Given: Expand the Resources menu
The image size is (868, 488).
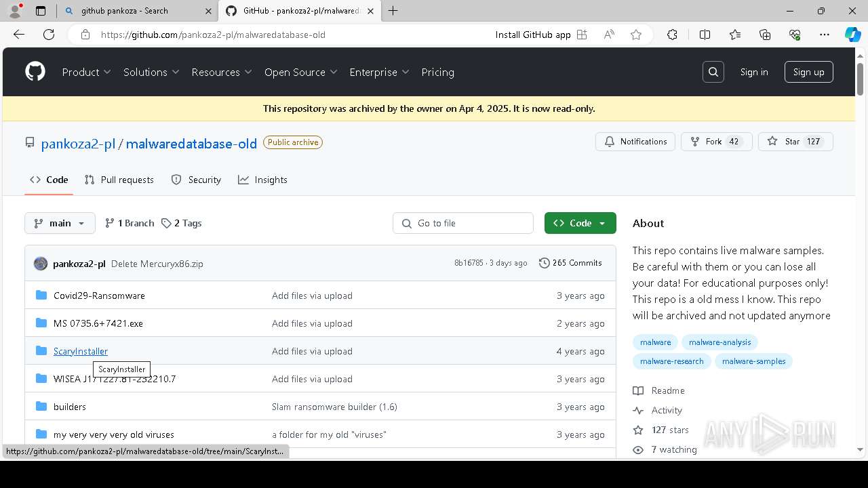Looking at the screenshot, I should click(222, 72).
